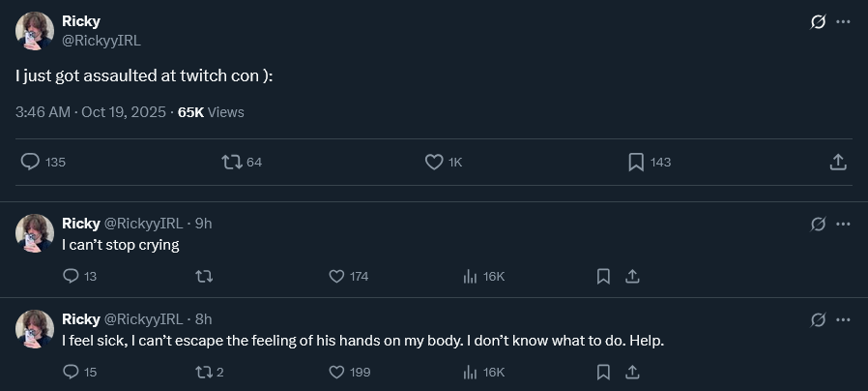The image size is (868, 391).
Task: View analytics of "I can't stop crying" tweet
Action: click(x=471, y=277)
